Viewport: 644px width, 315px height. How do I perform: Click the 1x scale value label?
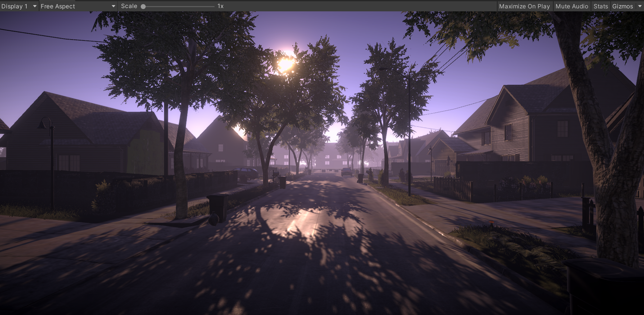[220, 6]
